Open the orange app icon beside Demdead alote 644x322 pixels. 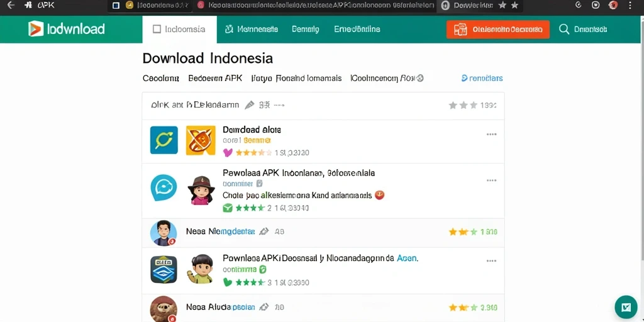click(201, 140)
